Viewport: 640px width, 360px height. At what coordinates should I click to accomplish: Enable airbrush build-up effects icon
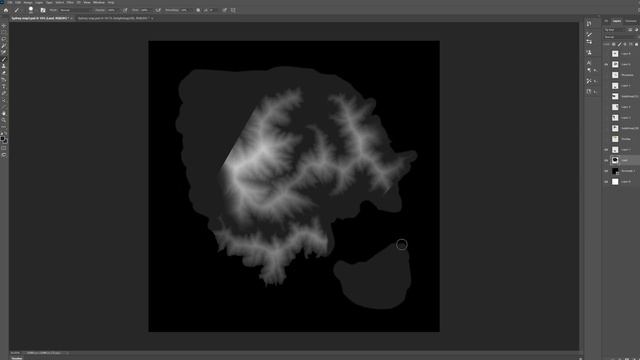click(158, 10)
